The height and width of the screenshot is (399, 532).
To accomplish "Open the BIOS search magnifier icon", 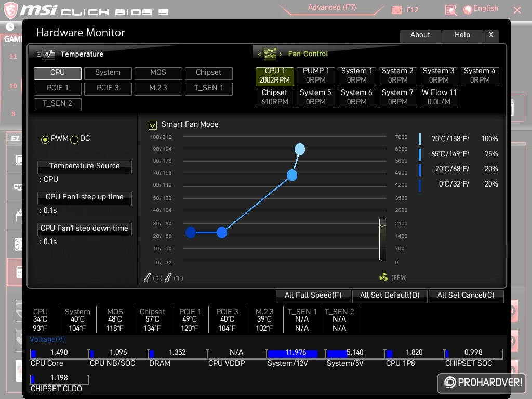I will [x=450, y=10].
